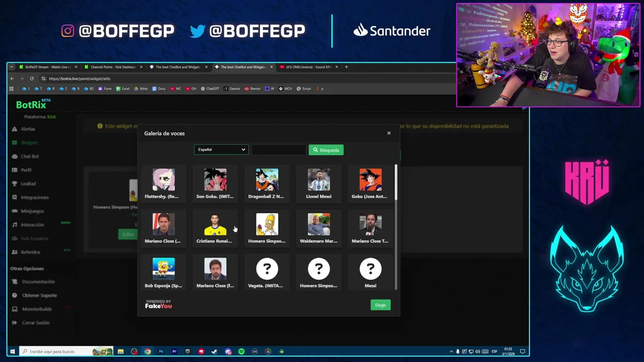This screenshot has height=362, width=644.
Task: Open Chat Bot in sidebar
Action: tap(30, 156)
